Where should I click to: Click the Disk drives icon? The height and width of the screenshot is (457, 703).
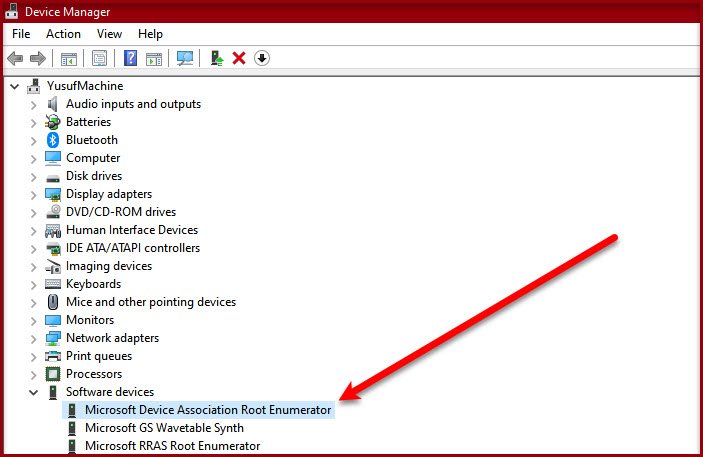tap(53, 178)
